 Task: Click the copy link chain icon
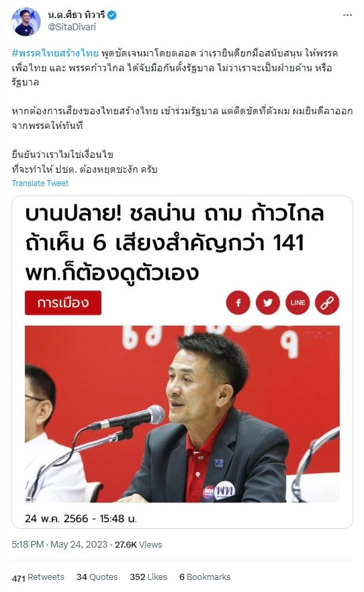click(x=327, y=302)
